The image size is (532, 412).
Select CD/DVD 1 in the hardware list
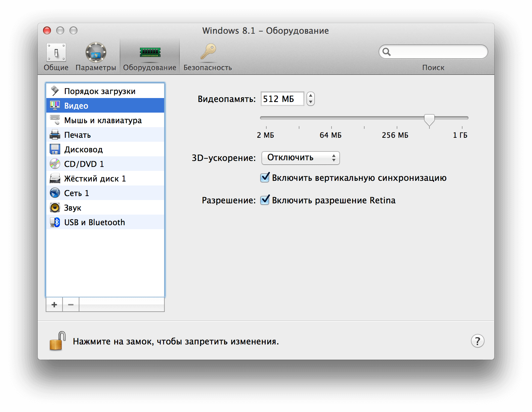tap(105, 164)
